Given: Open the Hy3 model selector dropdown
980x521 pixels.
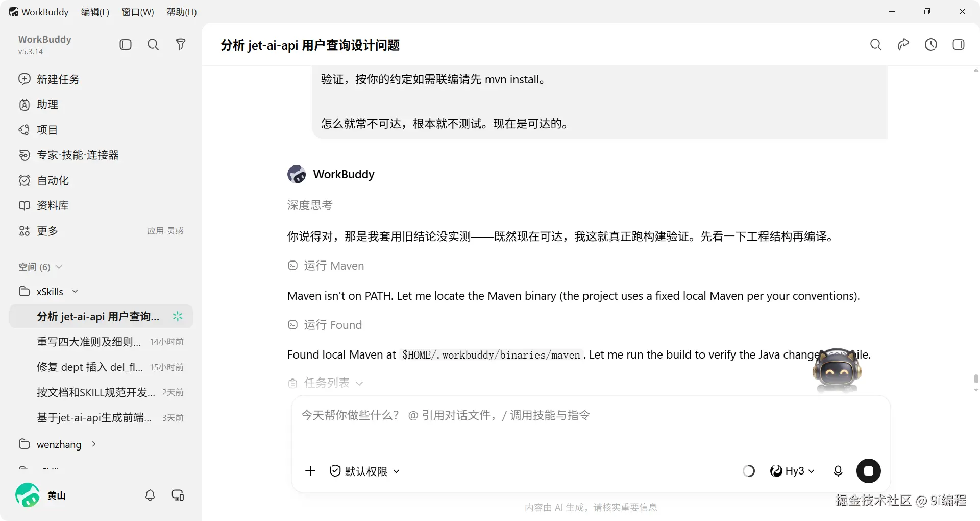Looking at the screenshot, I should tap(792, 471).
